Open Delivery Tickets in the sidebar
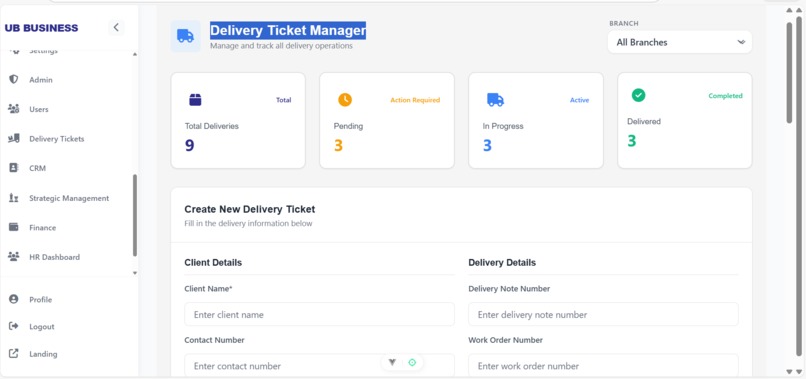This screenshot has height=379, width=806. (x=57, y=139)
